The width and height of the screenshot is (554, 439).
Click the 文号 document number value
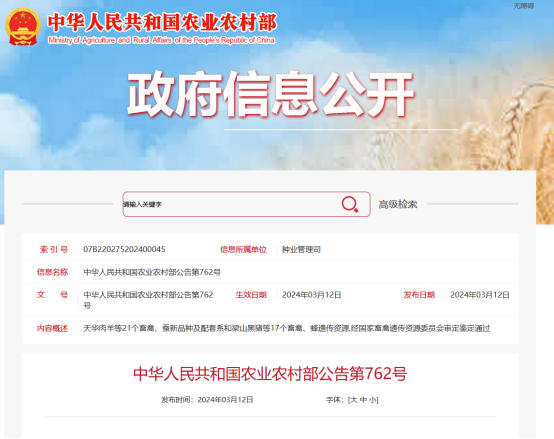(x=148, y=300)
